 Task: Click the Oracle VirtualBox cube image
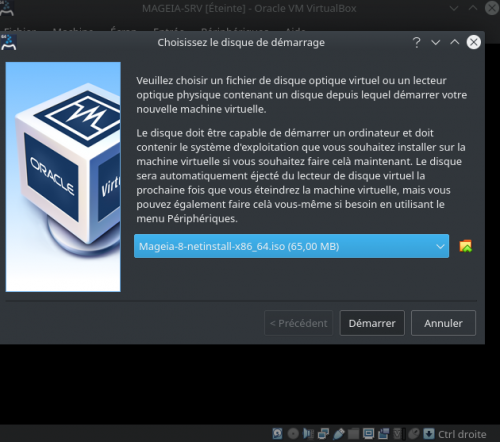coord(63,177)
